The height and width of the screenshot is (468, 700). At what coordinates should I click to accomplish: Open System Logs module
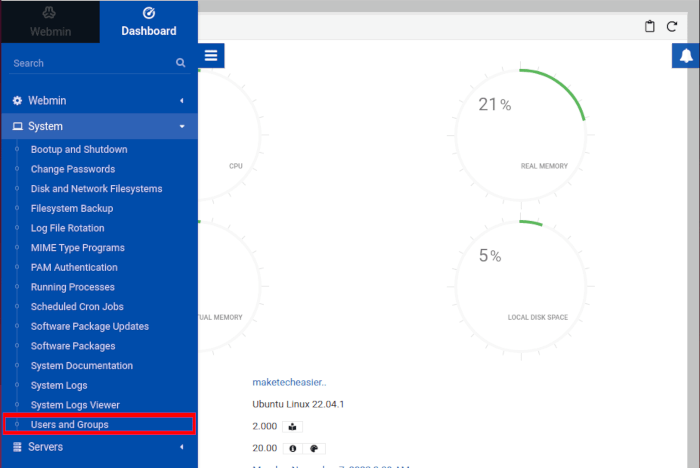[59, 385]
